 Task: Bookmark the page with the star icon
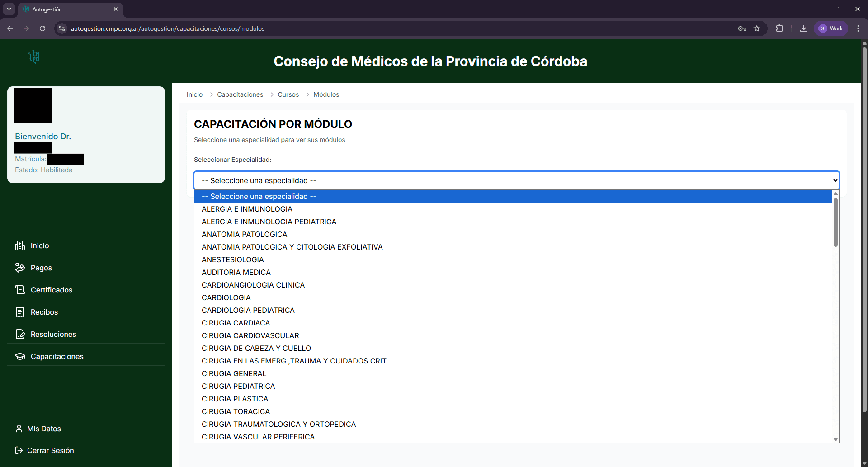tap(757, 28)
